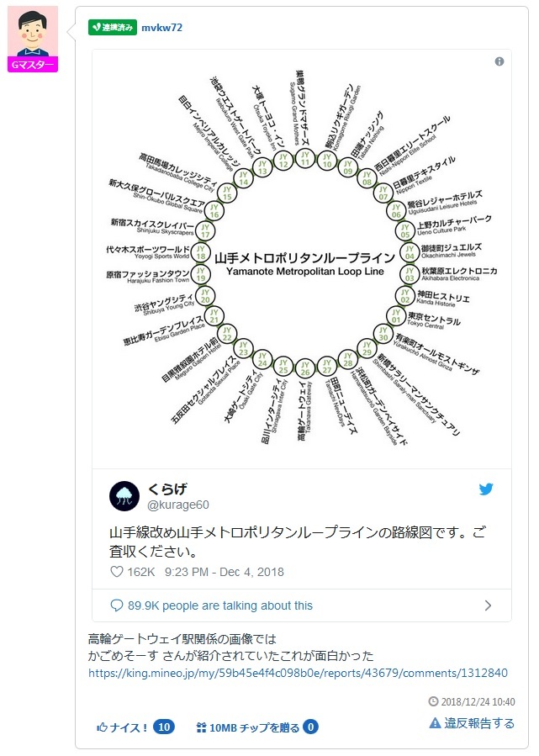Open the king.mineo.jp comment link
This screenshot has width=539, height=756.
298,673
